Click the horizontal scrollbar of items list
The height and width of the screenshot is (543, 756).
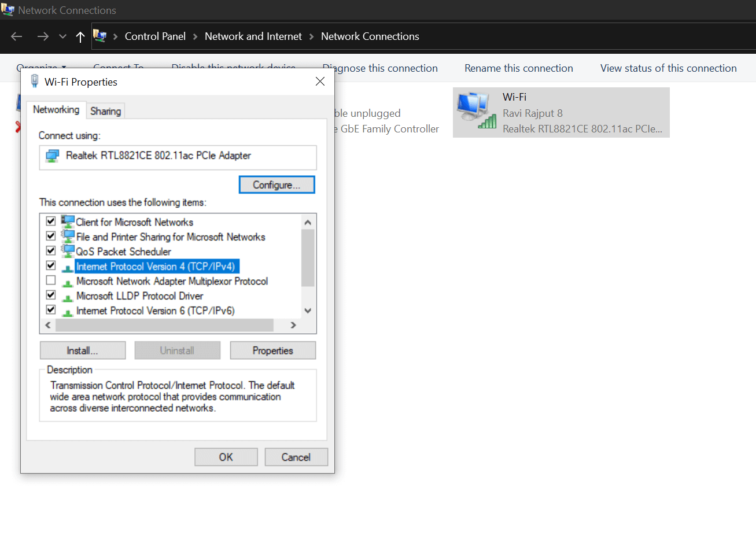[164, 325]
